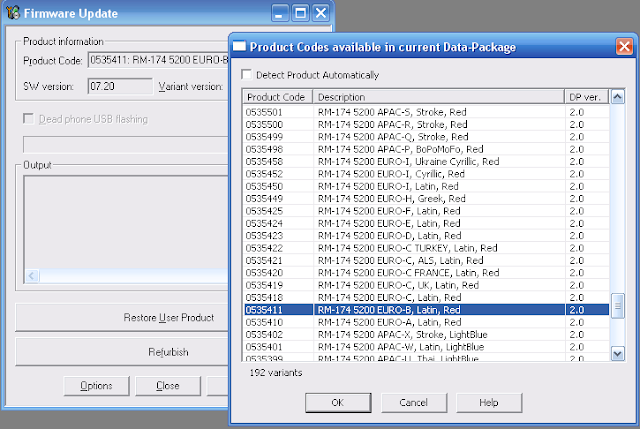Click Restore User Product button
Viewport: 640px width, 429px height.
click(x=122, y=317)
